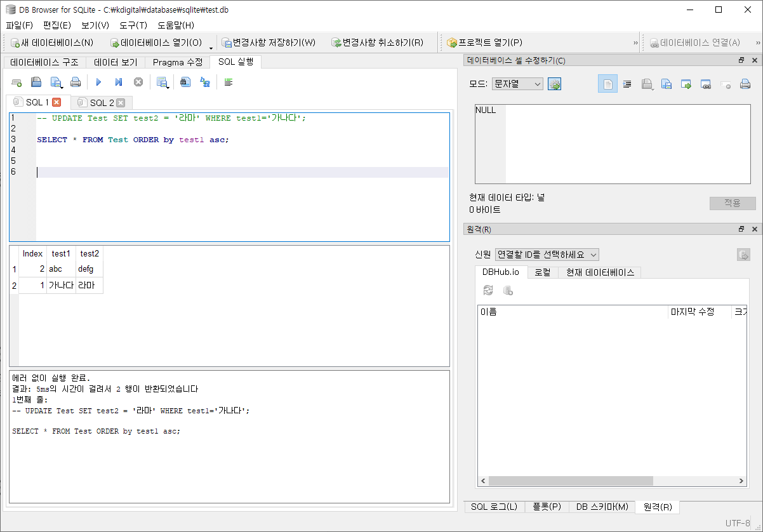Select the result cell '가나다'
The image size is (763, 532).
[x=61, y=286]
